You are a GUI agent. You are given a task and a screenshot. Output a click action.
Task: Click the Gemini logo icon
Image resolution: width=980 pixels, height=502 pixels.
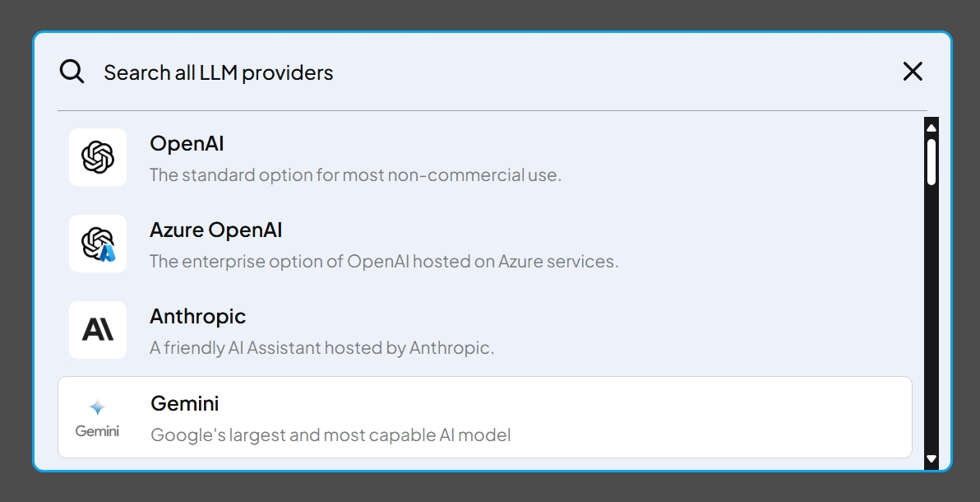tap(98, 417)
